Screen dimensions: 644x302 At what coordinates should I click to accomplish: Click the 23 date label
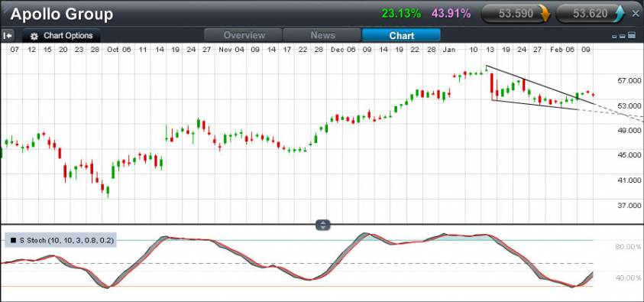79,49
